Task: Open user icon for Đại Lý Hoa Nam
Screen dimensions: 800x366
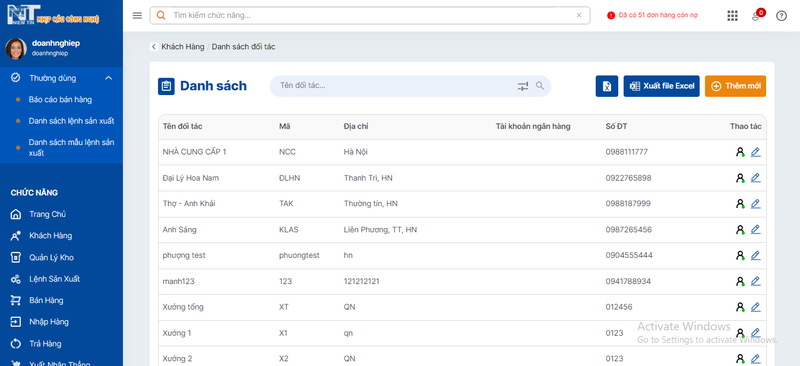Action: coord(740,178)
